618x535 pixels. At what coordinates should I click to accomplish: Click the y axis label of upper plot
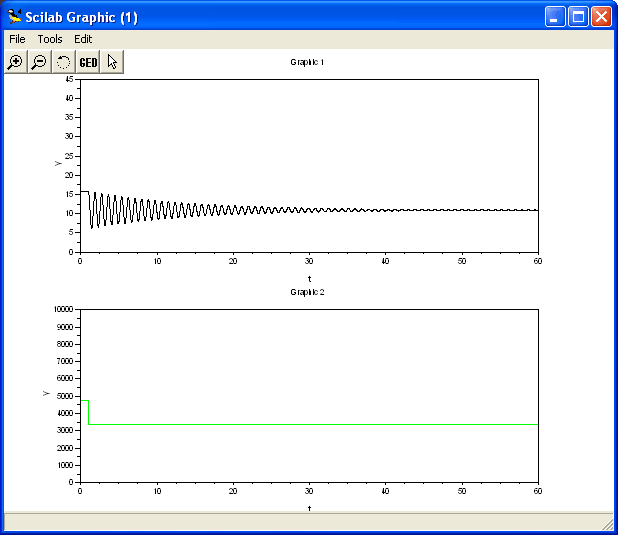click(x=57, y=163)
